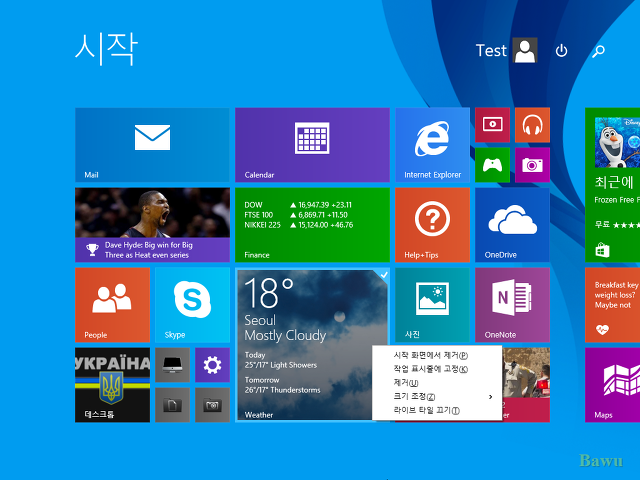Viewport: 640px width, 480px height.
Task: Open the Dave Hyde sports news tile
Action: tap(152, 224)
